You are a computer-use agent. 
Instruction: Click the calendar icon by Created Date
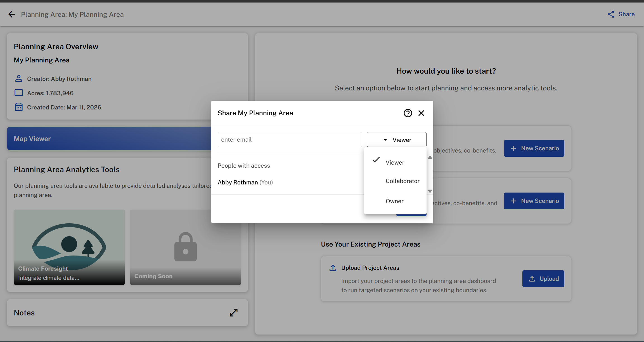19,107
